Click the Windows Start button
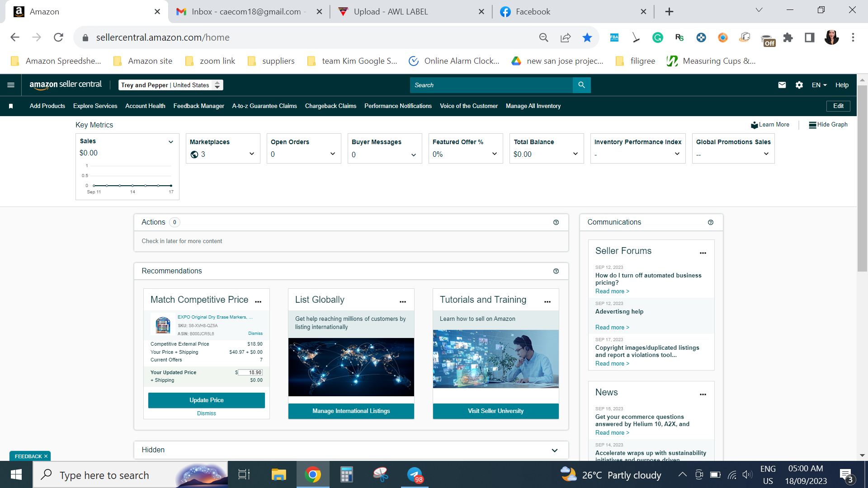 point(16,475)
